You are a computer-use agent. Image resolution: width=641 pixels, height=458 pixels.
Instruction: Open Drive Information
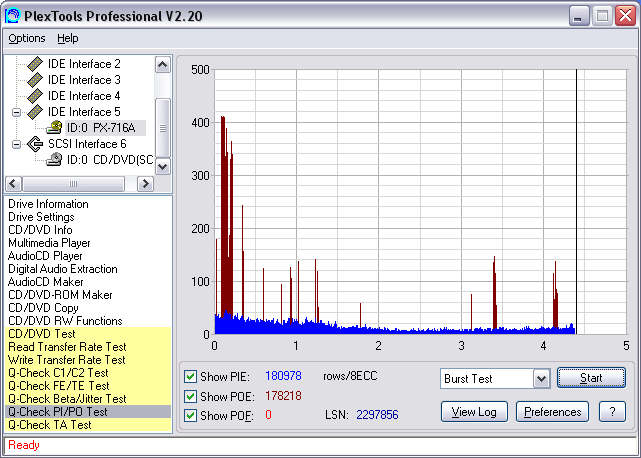coord(48,204)
